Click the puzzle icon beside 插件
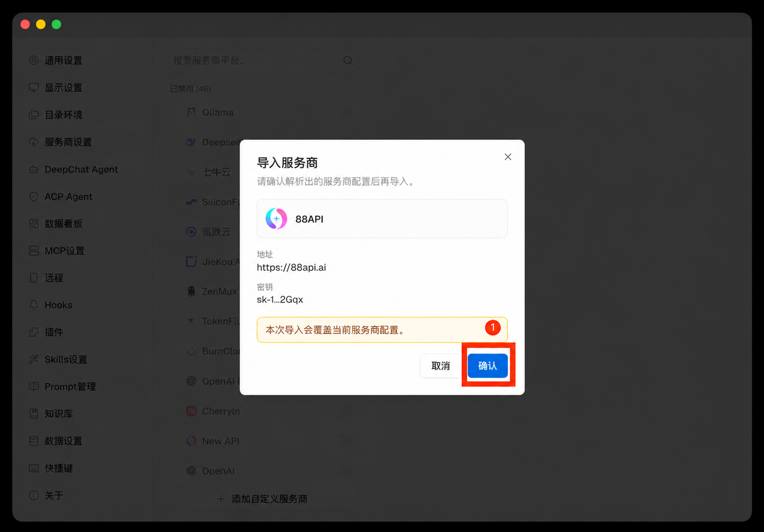This screenshot has width=764, height=532. 34,332
